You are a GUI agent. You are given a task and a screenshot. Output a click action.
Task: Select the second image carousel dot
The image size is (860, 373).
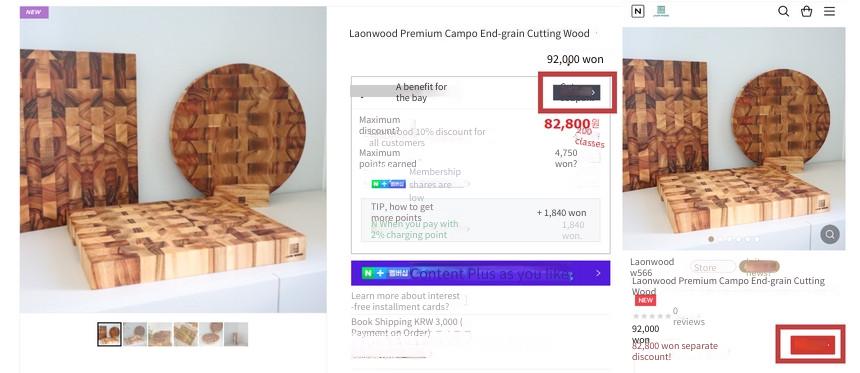point(721,239)
